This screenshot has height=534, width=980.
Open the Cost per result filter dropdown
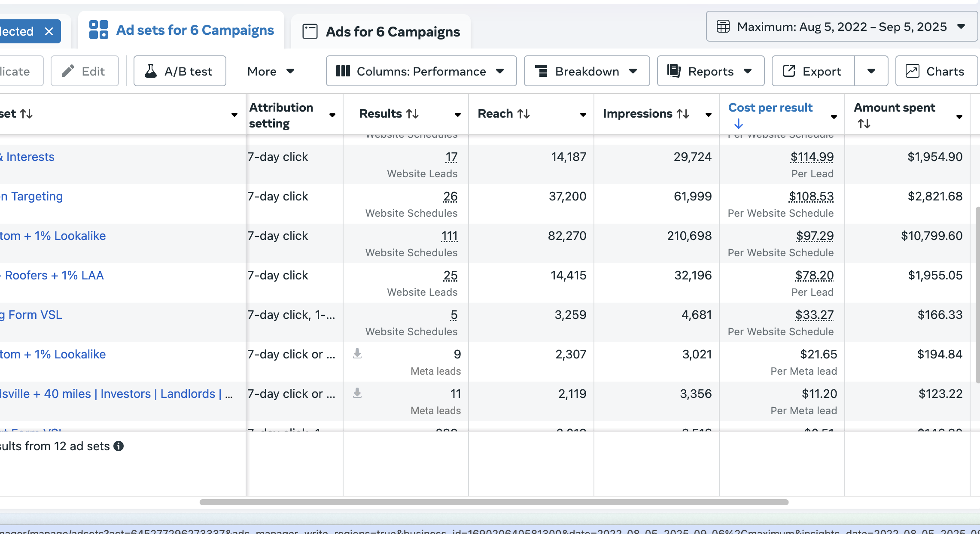[x=834, y=116]
